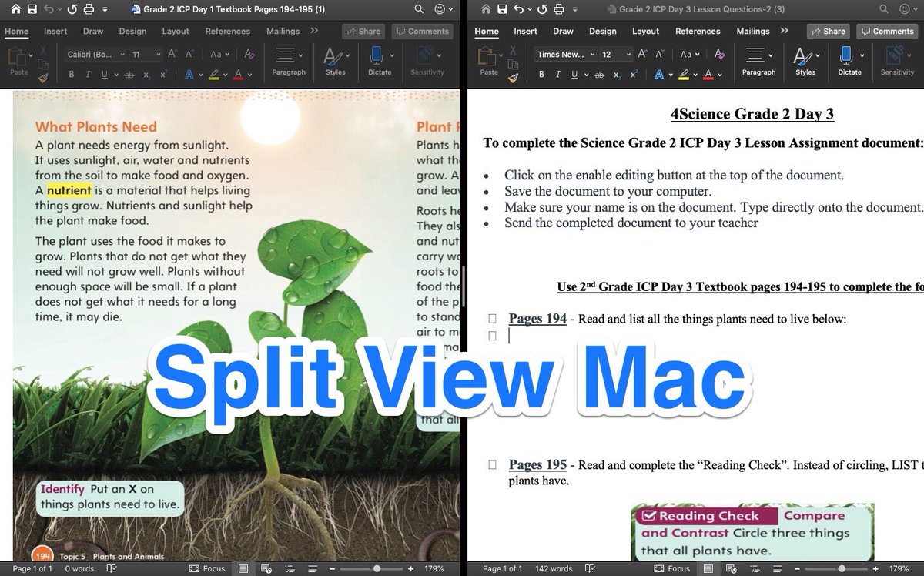
Task: Toggle Italic in right Word window
Action: (x=557, y=75)
